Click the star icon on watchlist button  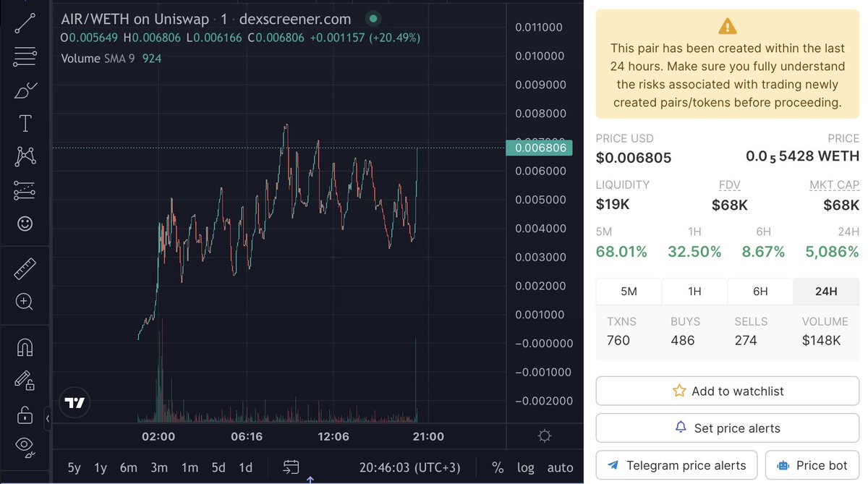pyautogui.click(x=679, y=391)
